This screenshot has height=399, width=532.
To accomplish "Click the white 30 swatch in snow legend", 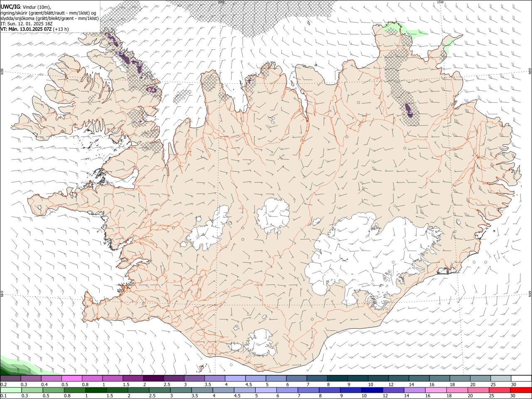I will 522,378.
